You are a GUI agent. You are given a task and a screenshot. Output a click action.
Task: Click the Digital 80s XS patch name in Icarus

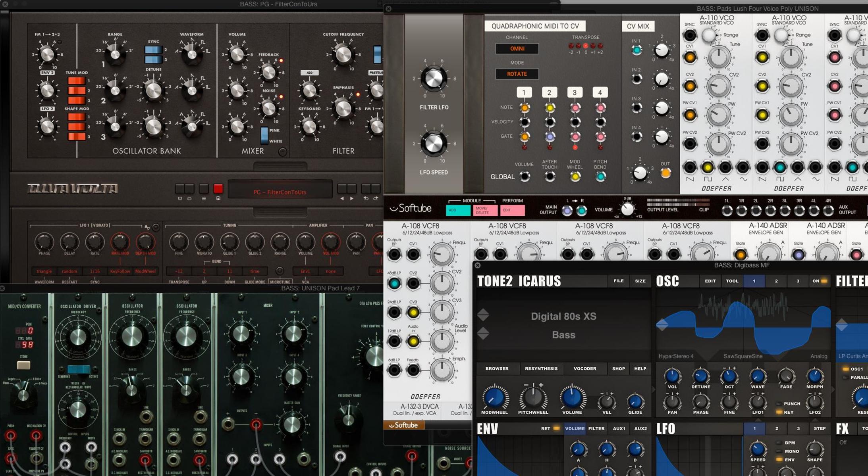tap(563, 317)
